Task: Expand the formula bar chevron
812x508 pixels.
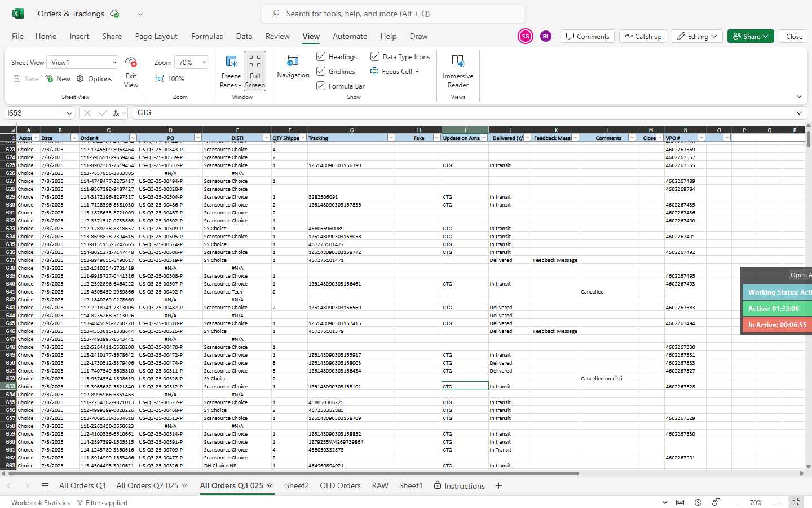Action: [799, 113]
